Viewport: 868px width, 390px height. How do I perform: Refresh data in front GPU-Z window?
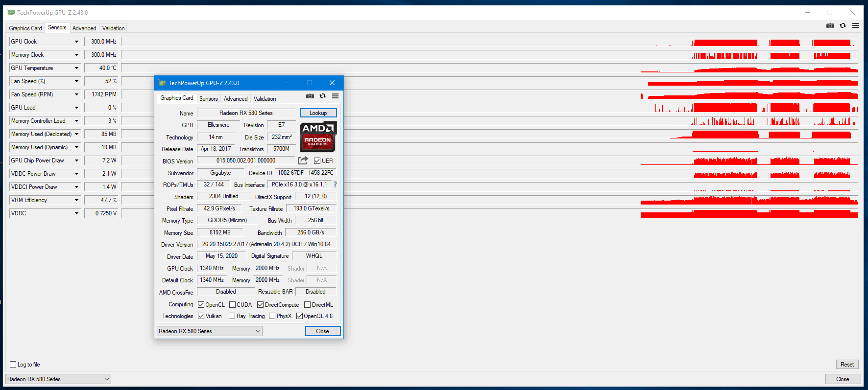coord(322,96)
